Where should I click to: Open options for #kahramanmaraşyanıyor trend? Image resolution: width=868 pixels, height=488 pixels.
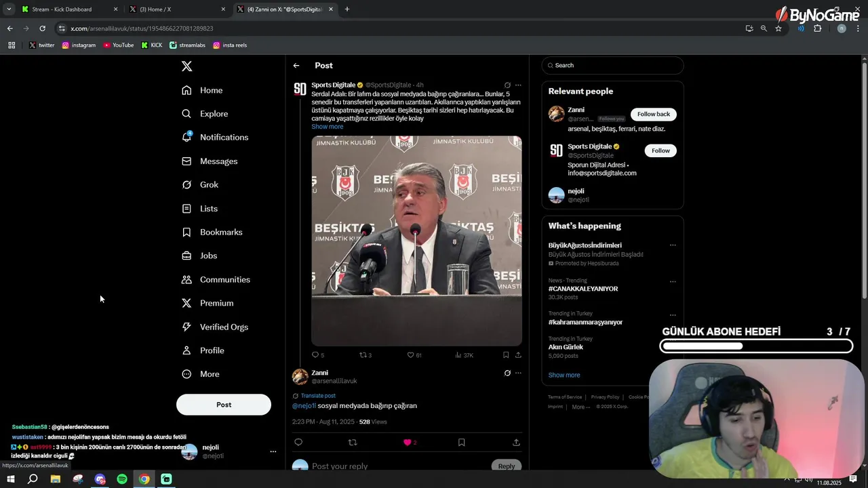click(673, 314)
